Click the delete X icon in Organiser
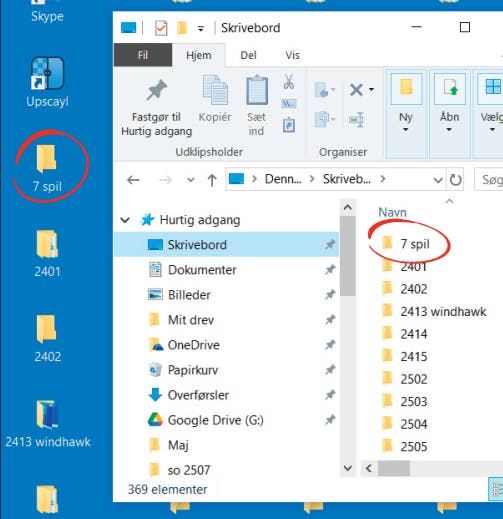Viewport: 503px width, 519px height. coord(356,90)
